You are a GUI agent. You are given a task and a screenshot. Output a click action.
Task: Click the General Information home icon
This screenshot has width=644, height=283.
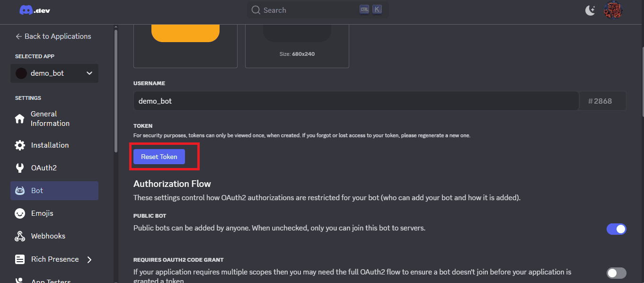(x=20, y=119)
